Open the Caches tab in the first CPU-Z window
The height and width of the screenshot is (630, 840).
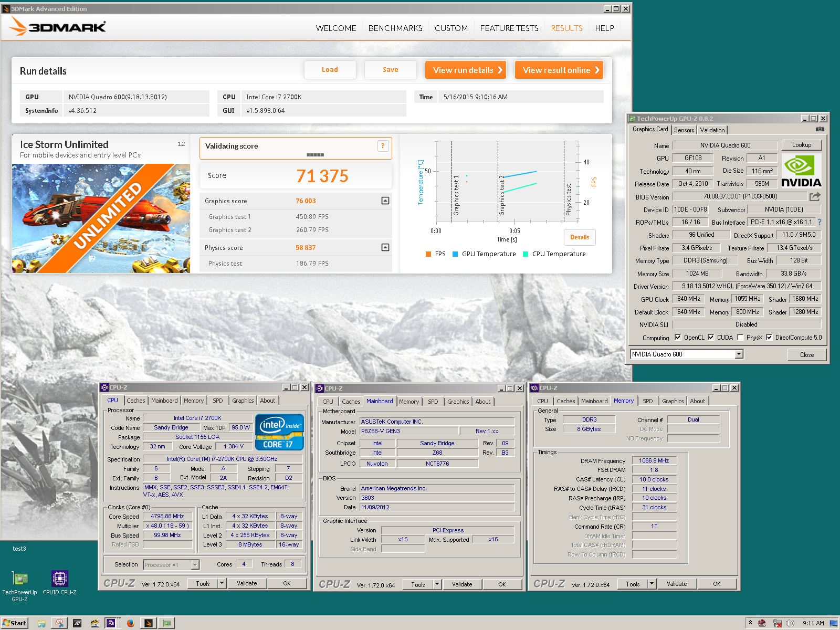pyautogui.click(x=136, y=401)
